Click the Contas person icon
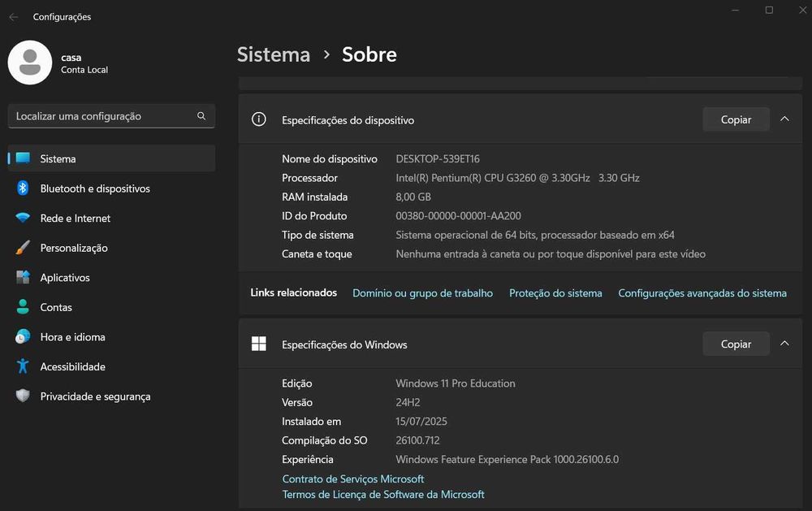The image size is (812, 511). tap(23, 307)
